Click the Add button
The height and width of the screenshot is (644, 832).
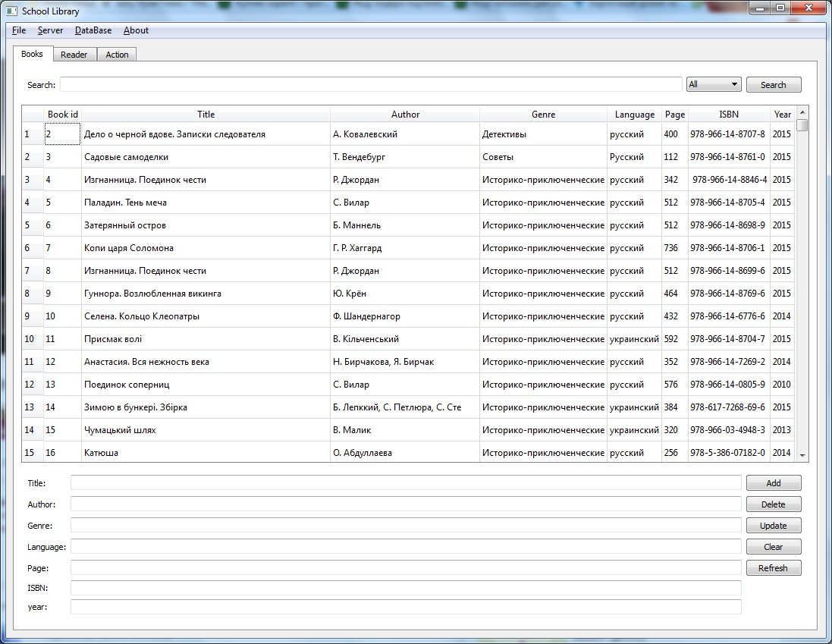click(x=774, y=483)
